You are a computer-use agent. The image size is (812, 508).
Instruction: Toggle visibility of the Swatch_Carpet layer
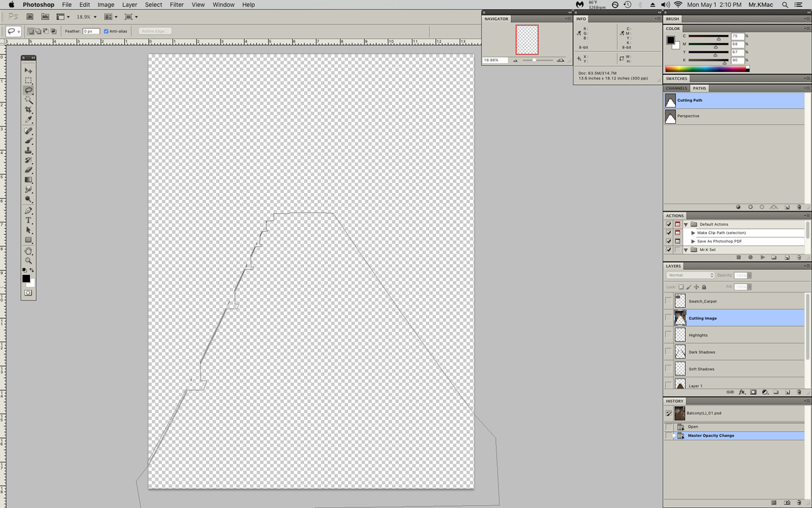pyautogui.click(x=668, y=301)
